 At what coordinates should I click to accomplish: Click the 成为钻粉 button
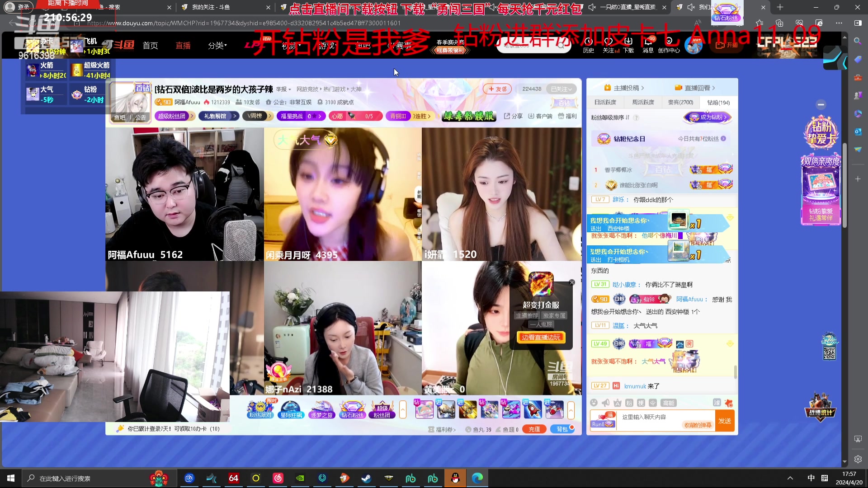[x=707, y=117]
